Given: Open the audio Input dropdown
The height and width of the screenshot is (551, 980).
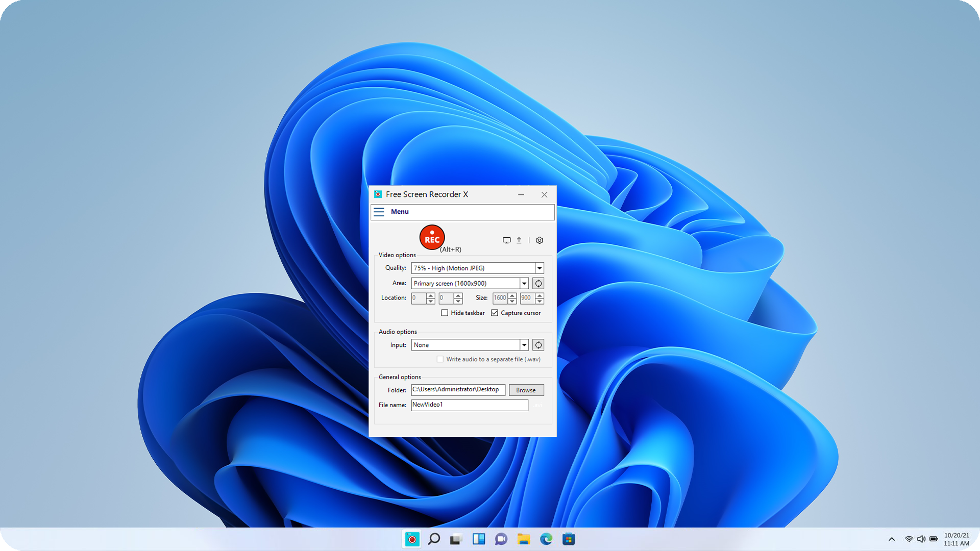Looking at the screenshot, I should click(524, 345).
